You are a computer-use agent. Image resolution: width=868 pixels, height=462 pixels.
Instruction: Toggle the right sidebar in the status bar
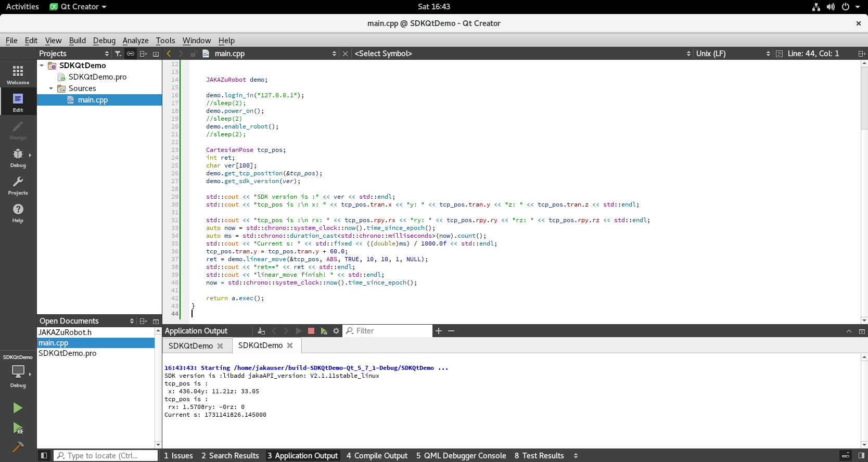pyautogui.click(x=861, y=456)
